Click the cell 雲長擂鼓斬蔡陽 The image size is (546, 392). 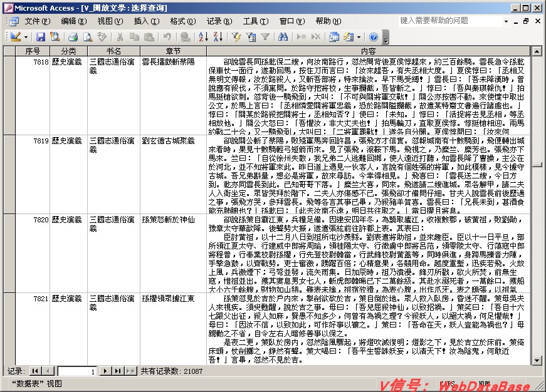pyautogui.click(x=173, y=96)
